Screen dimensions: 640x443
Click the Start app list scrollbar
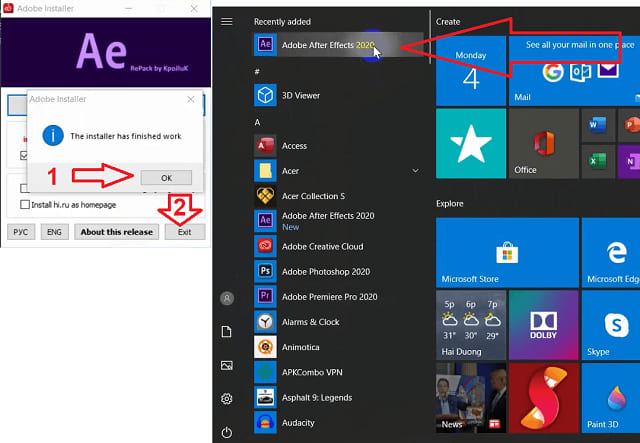[430, 38]
